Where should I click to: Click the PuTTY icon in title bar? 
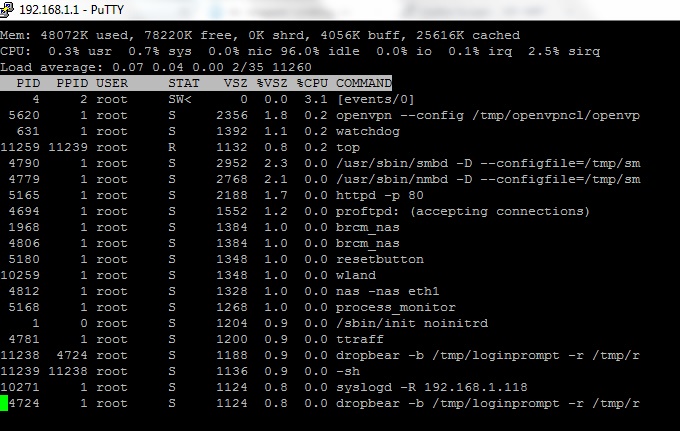coord(6,9)
